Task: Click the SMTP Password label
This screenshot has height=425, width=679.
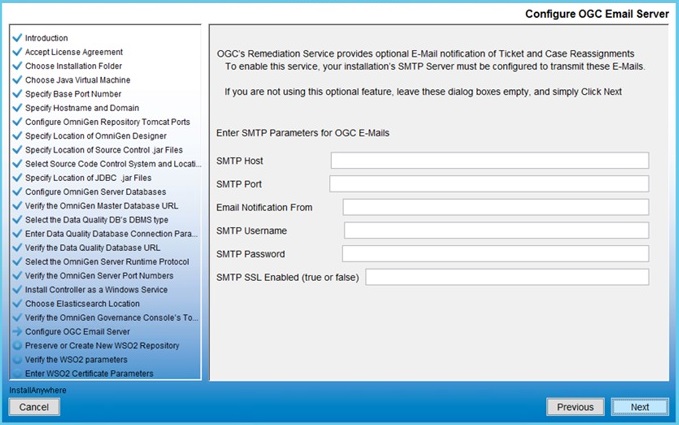Action: pyautogui.click(x=250, y=254)
